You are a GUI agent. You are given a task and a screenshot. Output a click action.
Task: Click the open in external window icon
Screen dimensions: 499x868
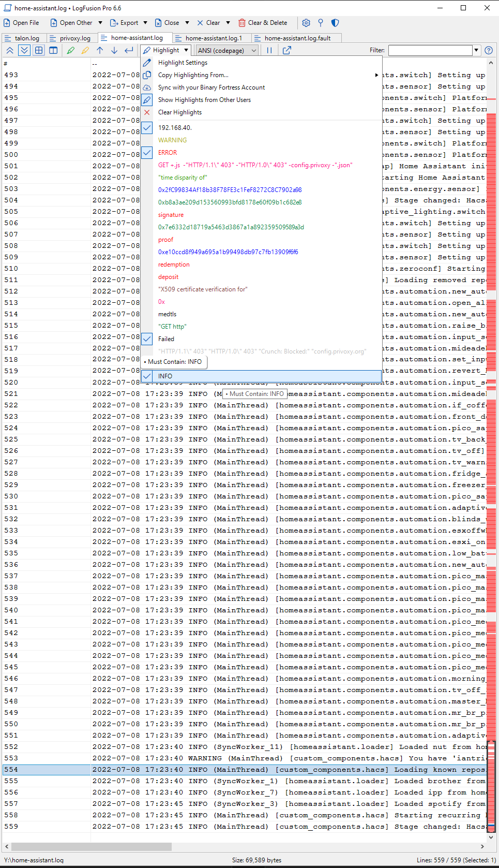(287, 50)
